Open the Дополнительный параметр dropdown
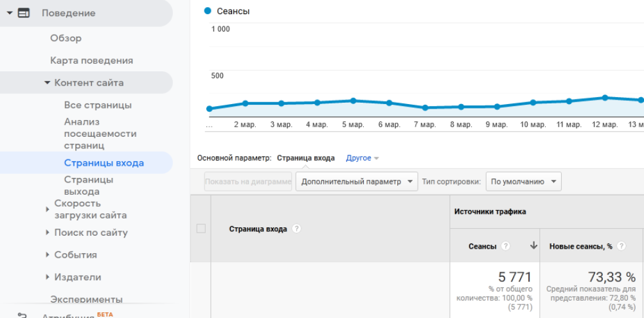Screen dimensions: 644x318 coord(357,182)
